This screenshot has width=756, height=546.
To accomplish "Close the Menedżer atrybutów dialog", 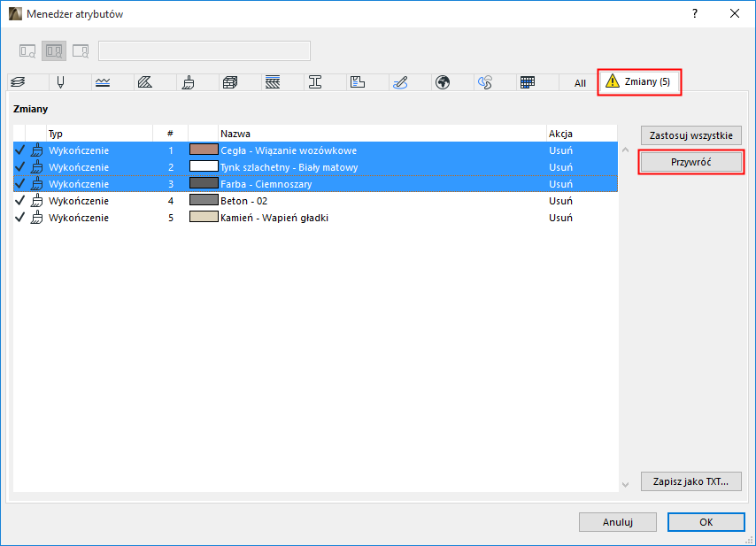I will [x=734, y=13].
